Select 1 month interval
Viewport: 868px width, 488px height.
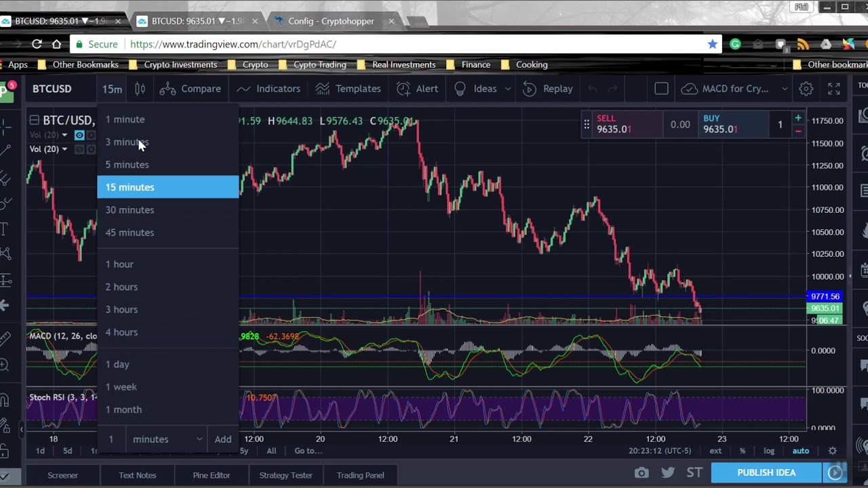coord(168,409)
